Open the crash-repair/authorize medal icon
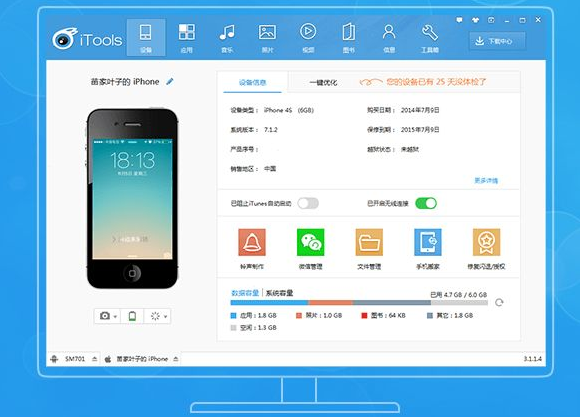Image resolution: width=580 pixels, height=417 pixels. 486,242
